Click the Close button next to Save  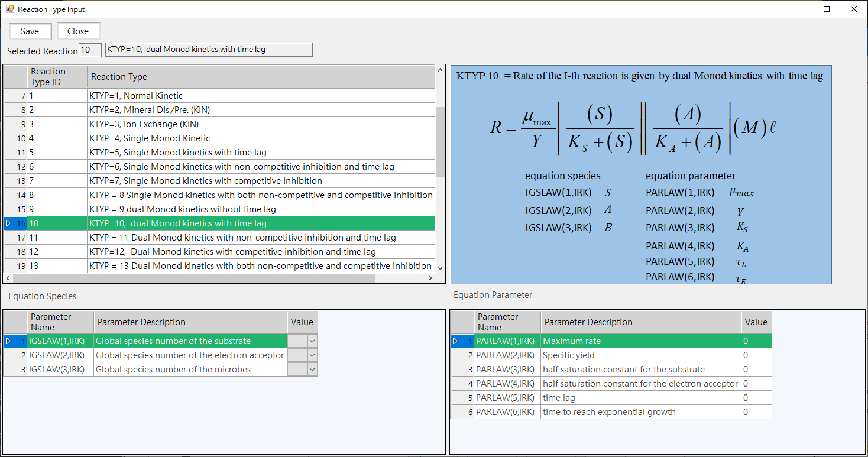(x=79, y=31)
